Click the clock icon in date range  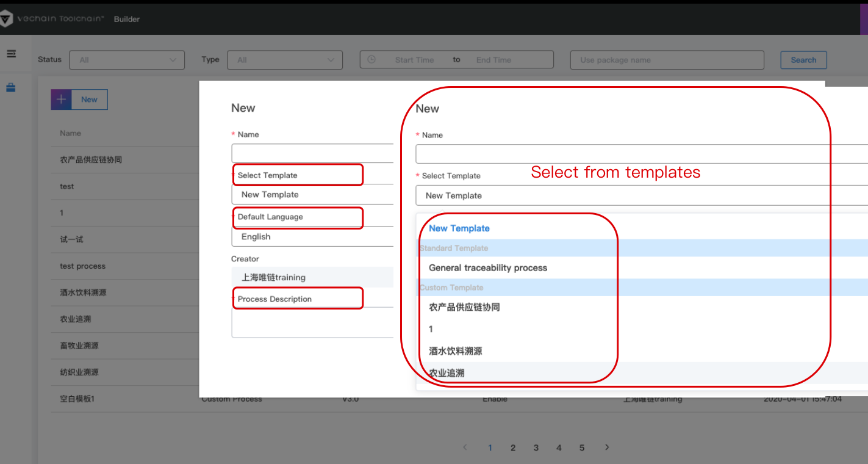(x=371, y=60)
